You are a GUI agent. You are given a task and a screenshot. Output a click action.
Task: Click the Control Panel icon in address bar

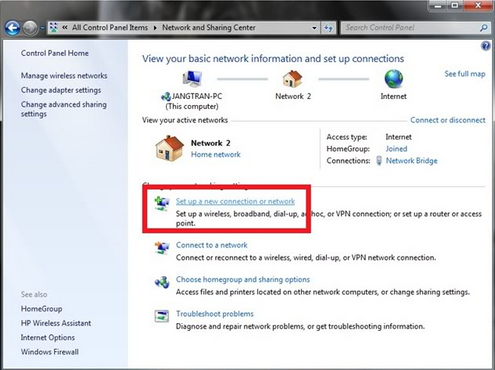[x=54, y=28]
